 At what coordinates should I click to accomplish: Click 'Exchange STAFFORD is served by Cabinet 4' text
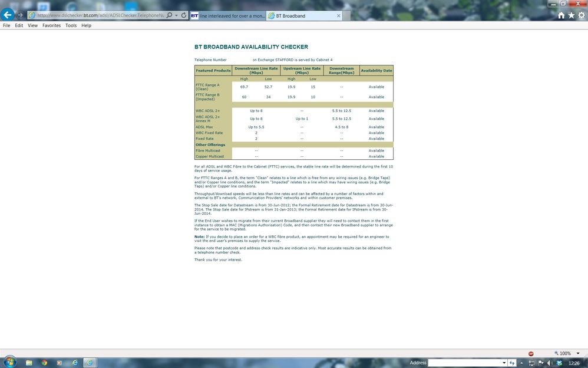[295, 60]
